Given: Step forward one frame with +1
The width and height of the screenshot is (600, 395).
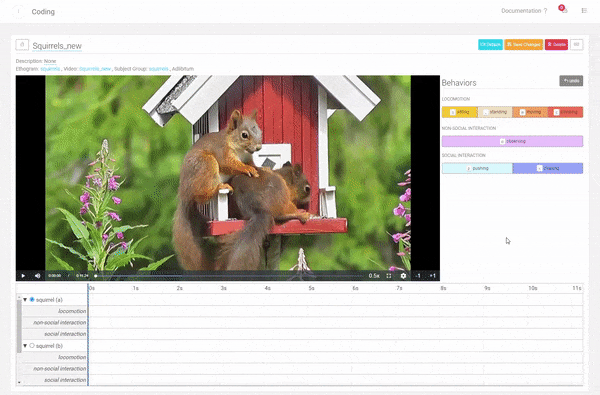Looking at the screenshot, I should (432, 276).
